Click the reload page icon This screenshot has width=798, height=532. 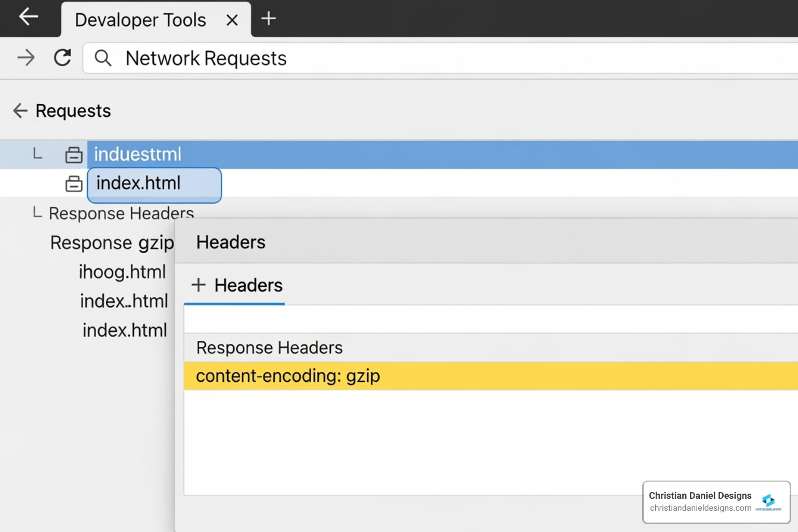[x=62, y=58]
